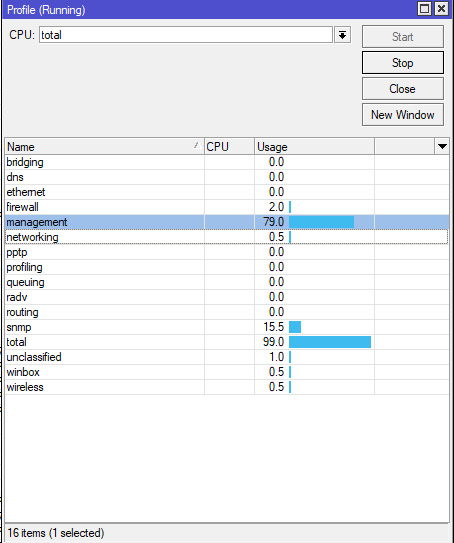
Task: Select the management row
Action: click(227, 222)
